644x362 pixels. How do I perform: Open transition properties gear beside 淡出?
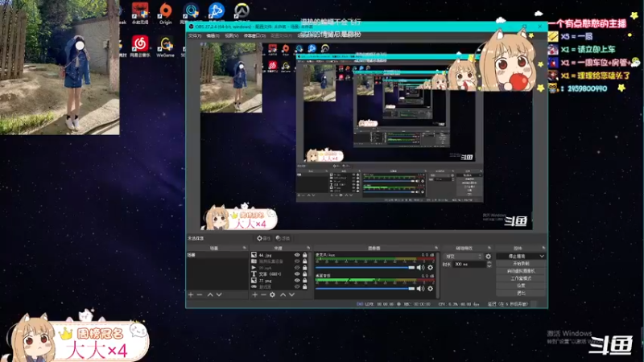pos(489,257)
